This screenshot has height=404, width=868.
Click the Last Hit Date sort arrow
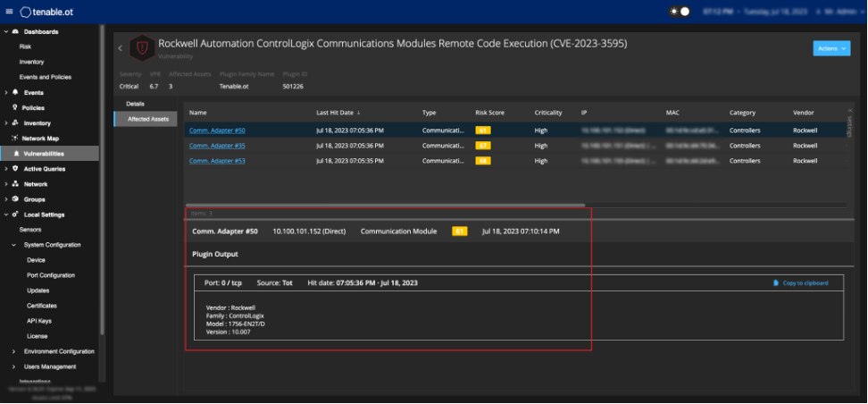point(359,113)
